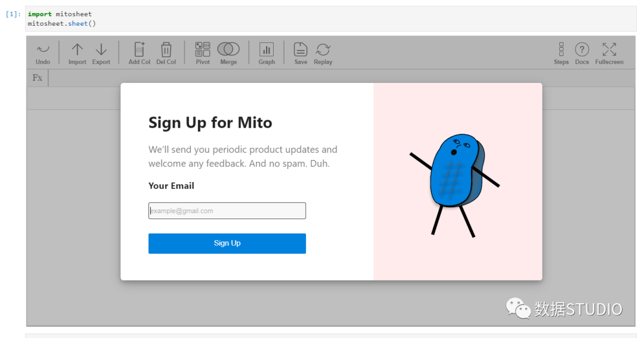644x338 pixels.
Task: Open Docs help icon
Action: tap(581, 54)
